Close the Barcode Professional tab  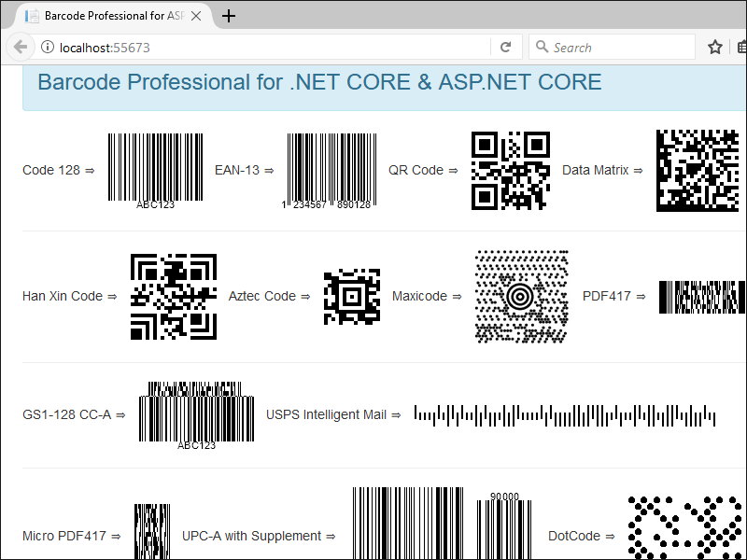click(x=196, y=16)
